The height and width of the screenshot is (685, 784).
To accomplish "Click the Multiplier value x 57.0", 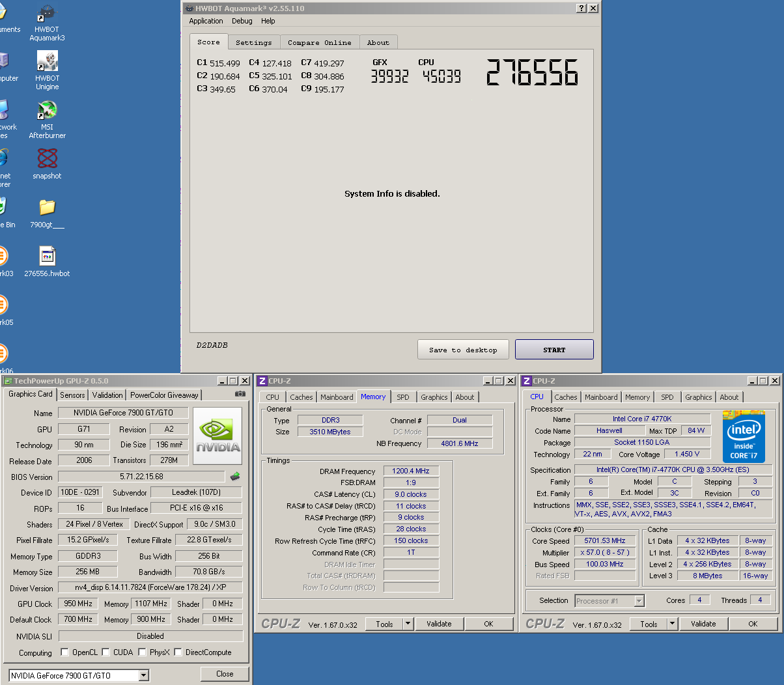I will (x=605, y=552).
